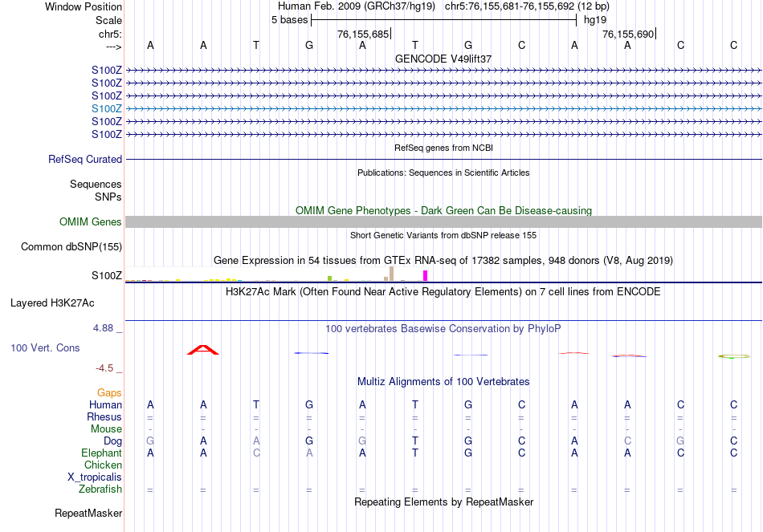Click the 100 Vert. Cons track label

coord(45,347)
